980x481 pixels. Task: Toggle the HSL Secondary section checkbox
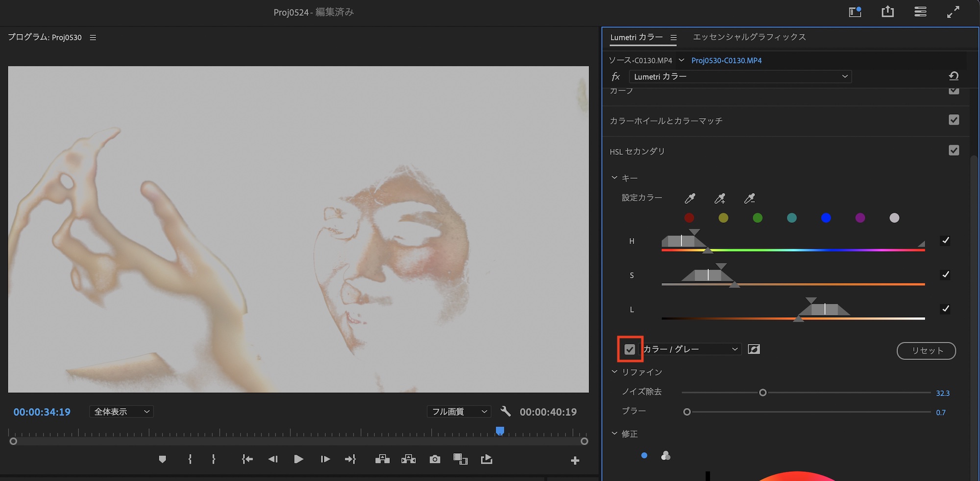click(954, 150)
